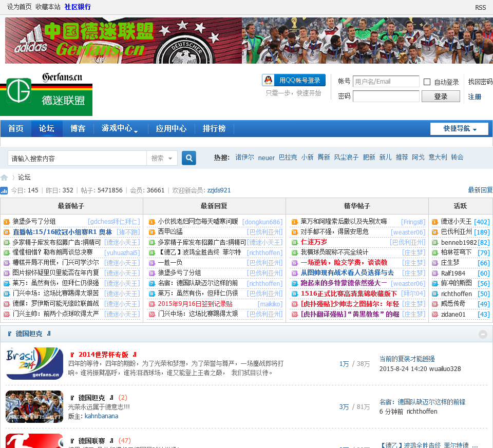Viewport: 493px width, 448px height.
Task: Open the 应用中心 nav tab
Action: pyautogui.click(x=171, y=128)
